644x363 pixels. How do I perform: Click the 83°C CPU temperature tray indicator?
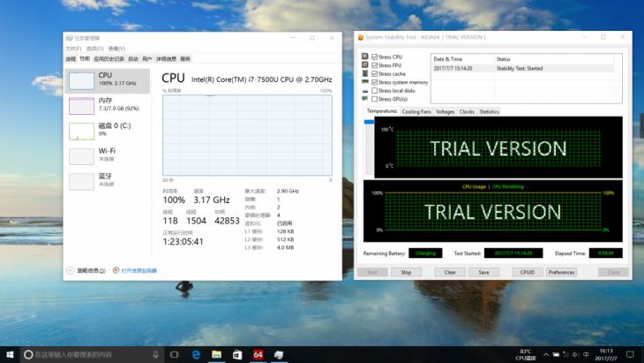tap(525, 355)
